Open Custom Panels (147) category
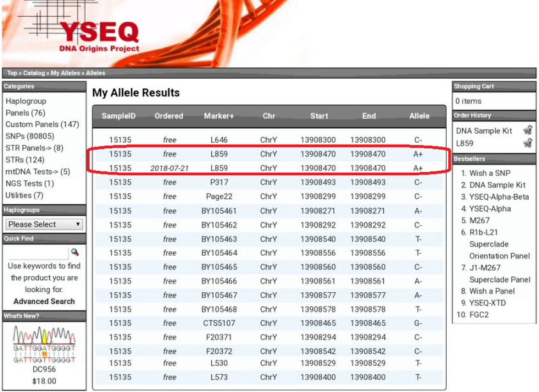 pyautogui.click(x=42, y=125)
